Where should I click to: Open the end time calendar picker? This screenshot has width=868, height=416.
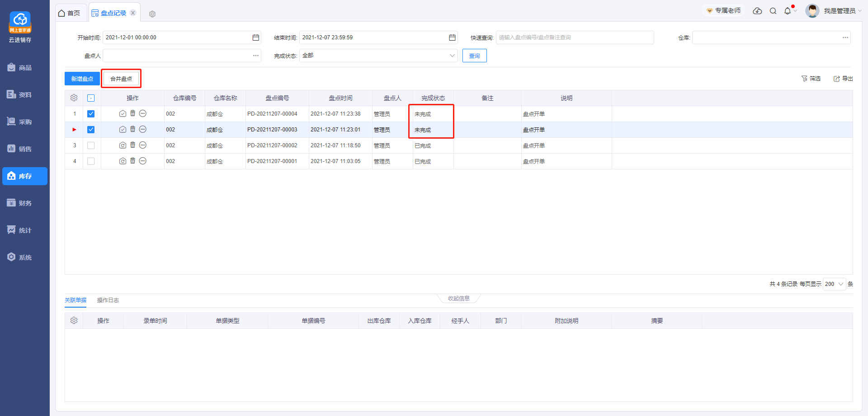452,37
